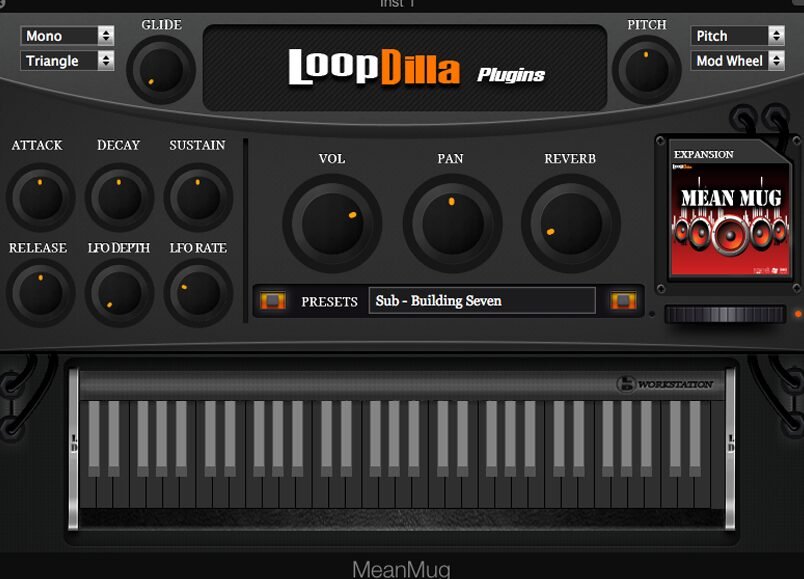Click the REVERB knob

point(571,223)
